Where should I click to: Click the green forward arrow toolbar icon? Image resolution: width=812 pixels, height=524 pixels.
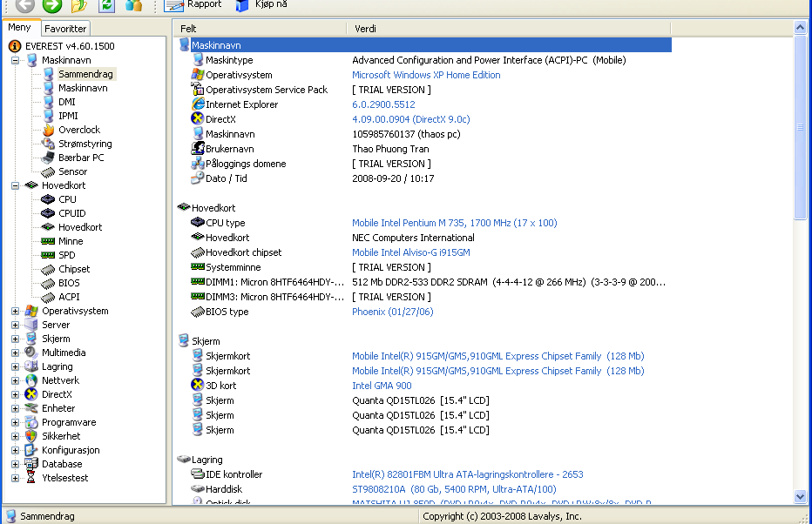(x=52, y=5)
